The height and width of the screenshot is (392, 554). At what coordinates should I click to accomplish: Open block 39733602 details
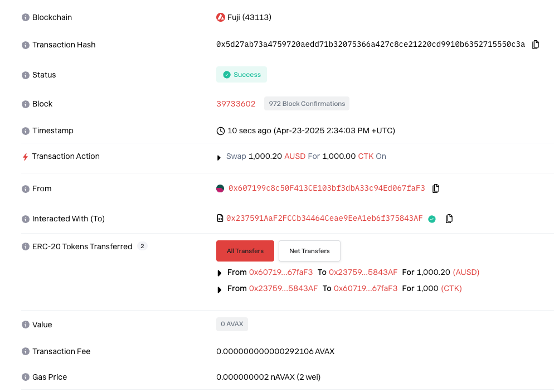(x=236, y=104)
